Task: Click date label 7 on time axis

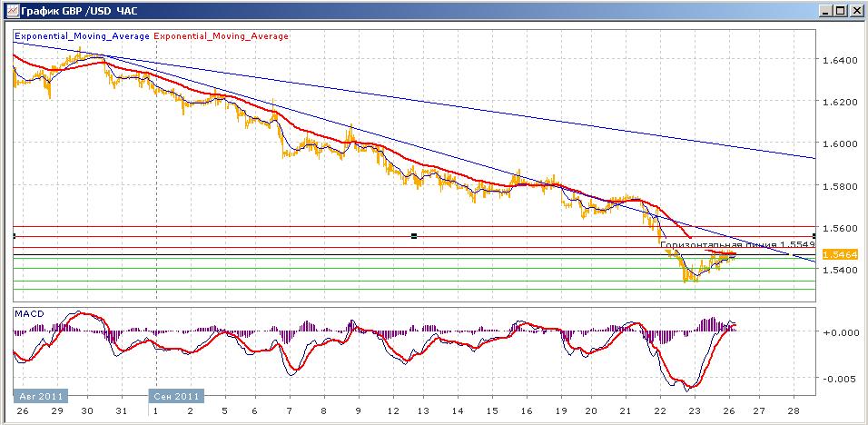Action: 289,411
